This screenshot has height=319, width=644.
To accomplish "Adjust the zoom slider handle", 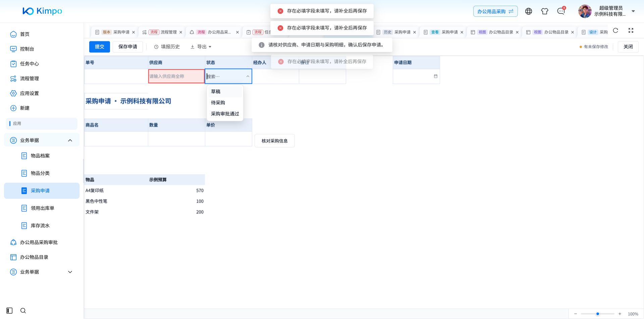I will [x=598, y=314].
